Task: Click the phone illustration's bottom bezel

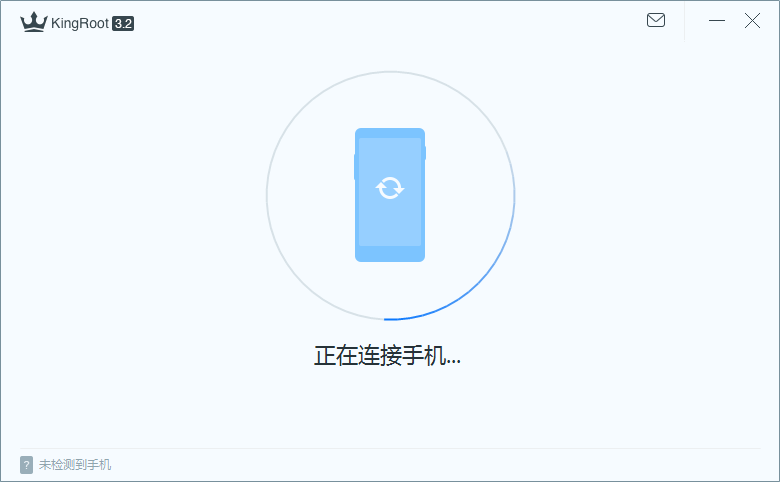Action: coord(390,254)
